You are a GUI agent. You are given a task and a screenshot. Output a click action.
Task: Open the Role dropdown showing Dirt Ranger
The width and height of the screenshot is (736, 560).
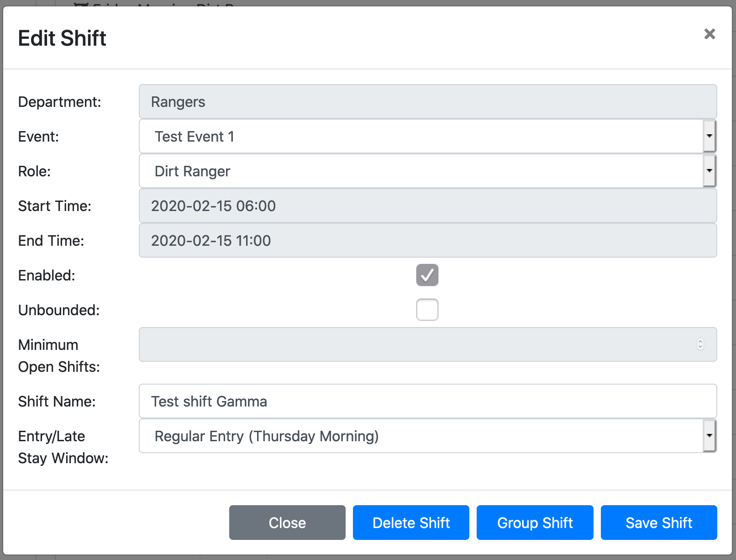pos(428,171)
